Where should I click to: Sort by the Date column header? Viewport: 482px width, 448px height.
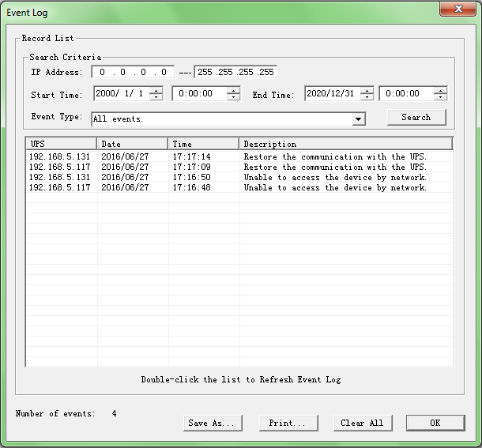pyautogui.click(x=132, y=144)
